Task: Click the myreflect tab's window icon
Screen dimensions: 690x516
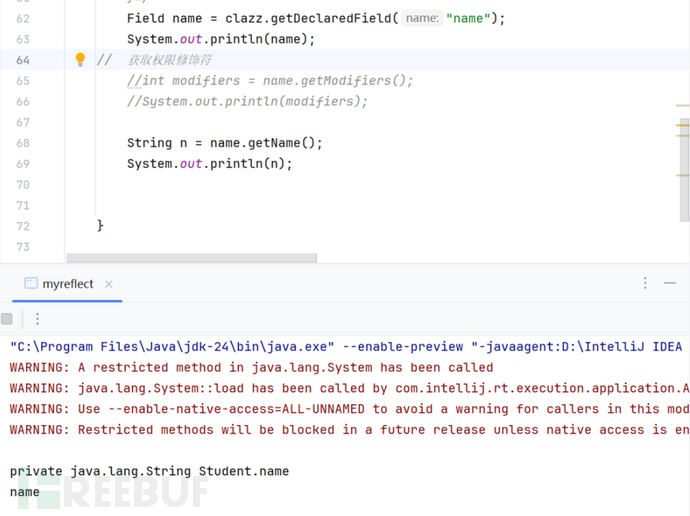Action: (x=30, y=284)
